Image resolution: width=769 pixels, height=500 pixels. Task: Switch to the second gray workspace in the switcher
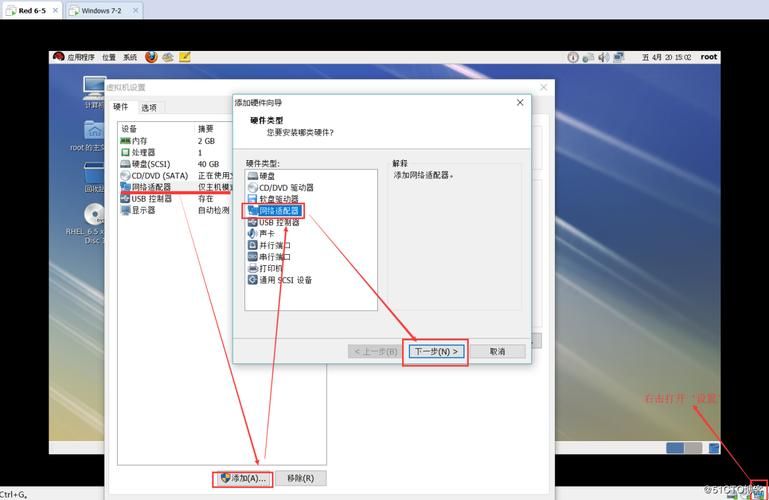point(693,448)
